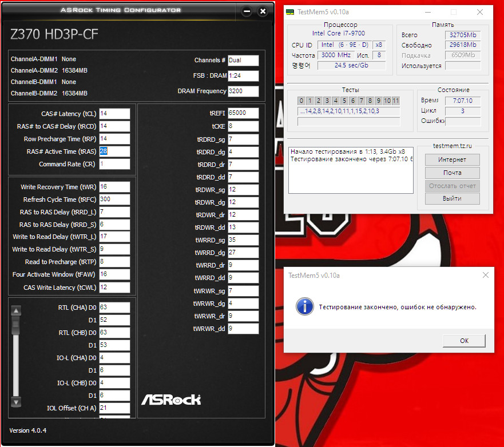Click the CAS Write Latency (tCWL) field
504x447 pixels.
click(x=114, y=288)
